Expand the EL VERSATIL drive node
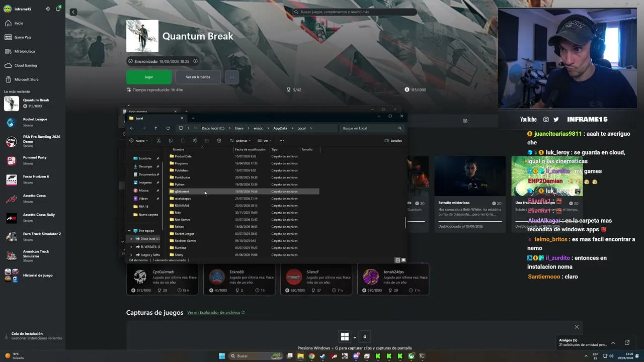The height and width of the screenshot is (362, 644). coord(131,247)
